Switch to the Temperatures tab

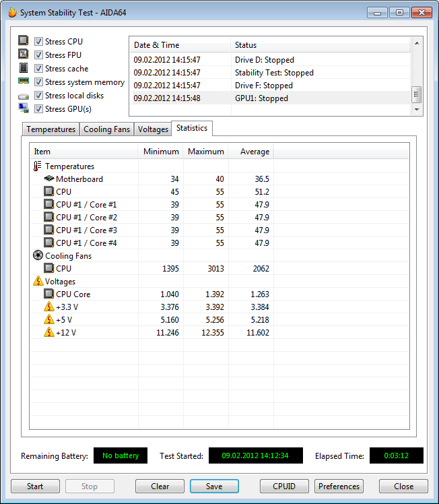(50, 129)
